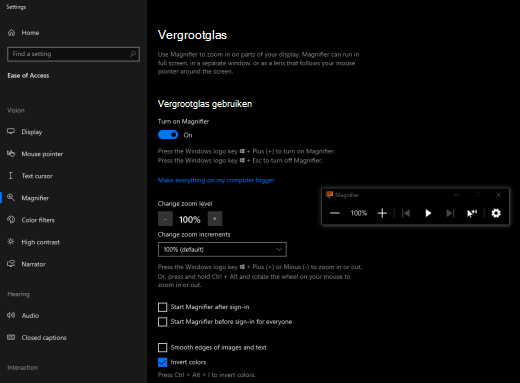Minimize the Magnifier toolbar window
The width and height of the screenshot is (520, 383).
[x=457, y=195]
